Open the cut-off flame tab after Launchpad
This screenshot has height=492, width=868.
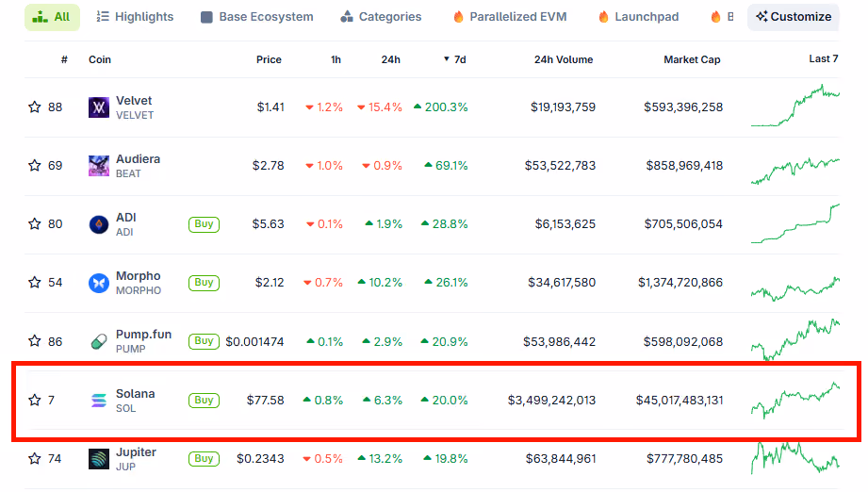point(722,17)
